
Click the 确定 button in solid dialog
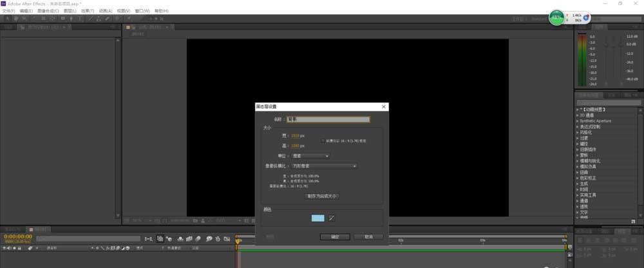[334, 237]
